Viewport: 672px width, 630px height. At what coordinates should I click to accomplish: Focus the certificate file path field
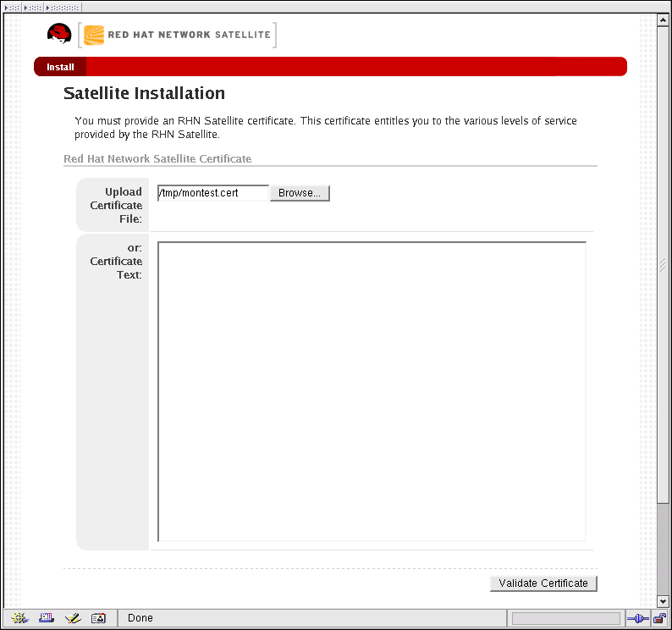point(213,193)
